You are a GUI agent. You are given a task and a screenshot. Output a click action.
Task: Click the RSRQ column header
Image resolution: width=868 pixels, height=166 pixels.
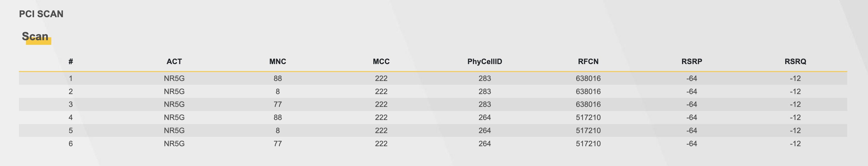pyautogui.click(x=795, y=62)
